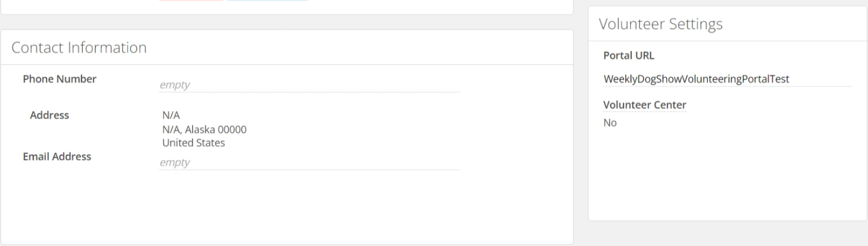Click the Volunteer Settings panel heading
This screenshot has height=246, width=868.
(661, 24)
